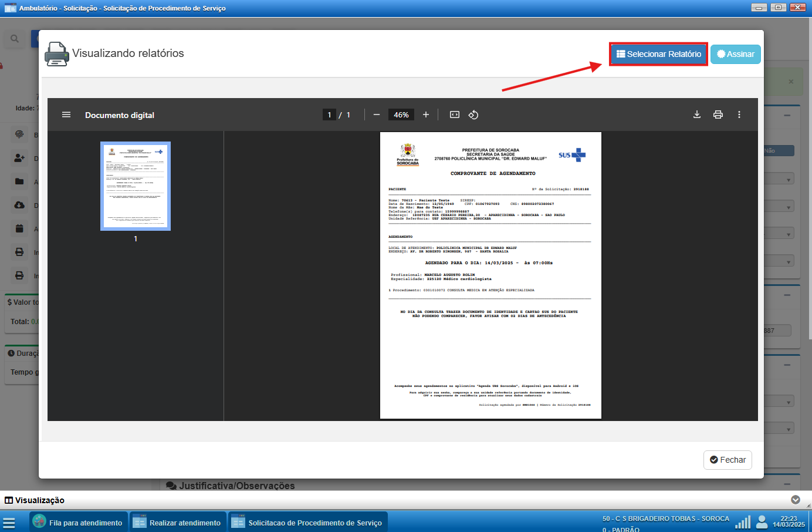
Task: Switch to Realizar atendimento tab
Action: click(x=177, y=522)
